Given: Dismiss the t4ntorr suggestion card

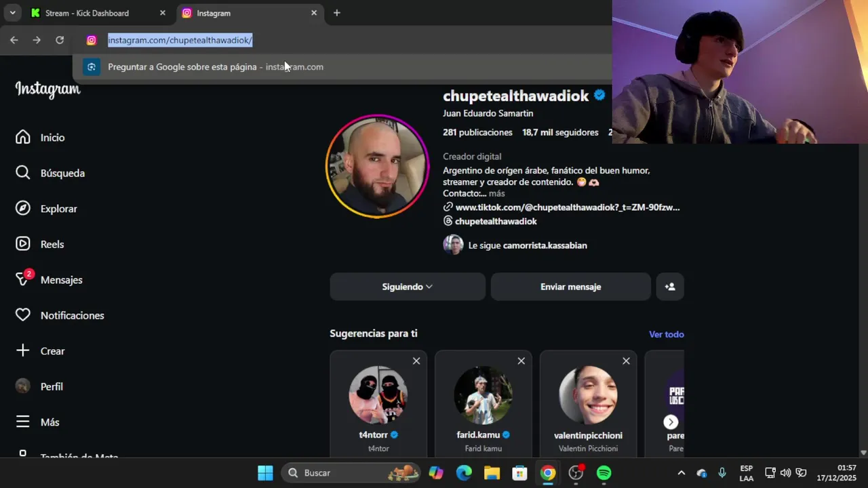Looking at the screenshot, I should [416, 361].
